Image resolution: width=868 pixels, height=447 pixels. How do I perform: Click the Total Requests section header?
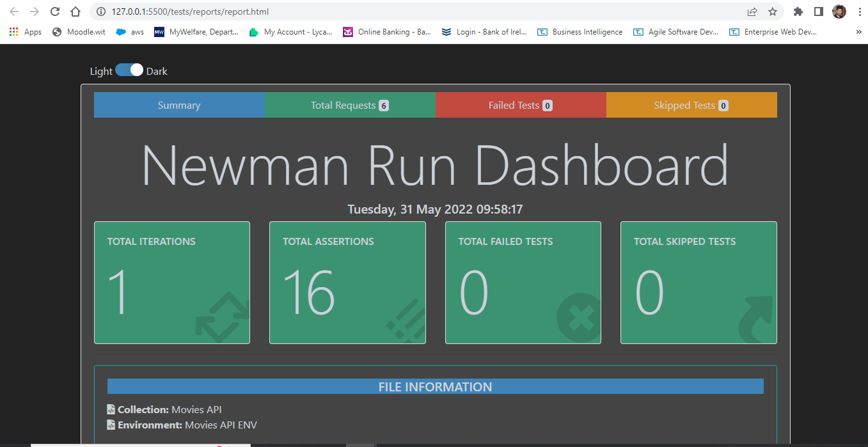pyautogui.click(x=350, y=104)
